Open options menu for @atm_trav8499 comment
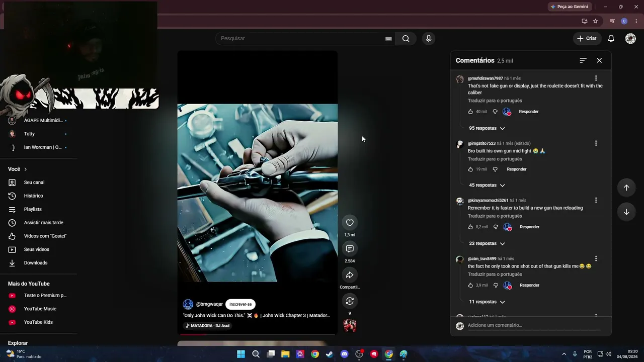This screenshot has height=362, width=644. [x=596, y=258]
